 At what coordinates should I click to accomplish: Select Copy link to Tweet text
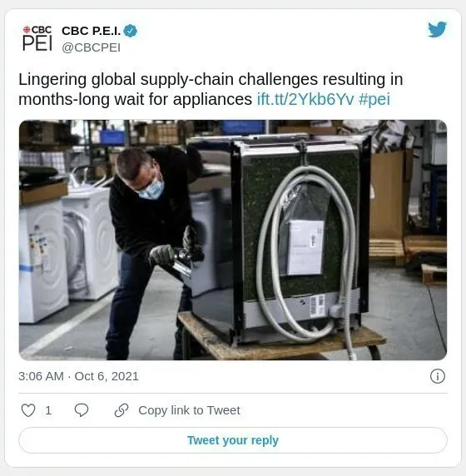point(189,410)
